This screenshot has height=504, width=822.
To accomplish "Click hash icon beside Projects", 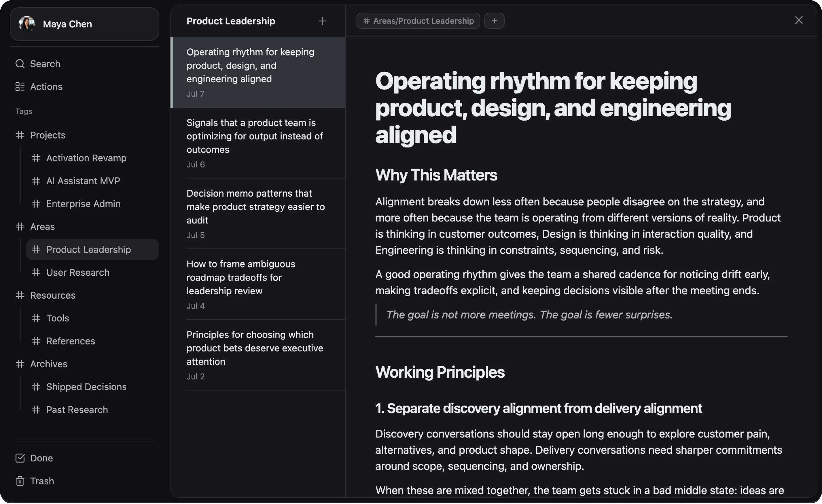I will click(x=20, y=135).
